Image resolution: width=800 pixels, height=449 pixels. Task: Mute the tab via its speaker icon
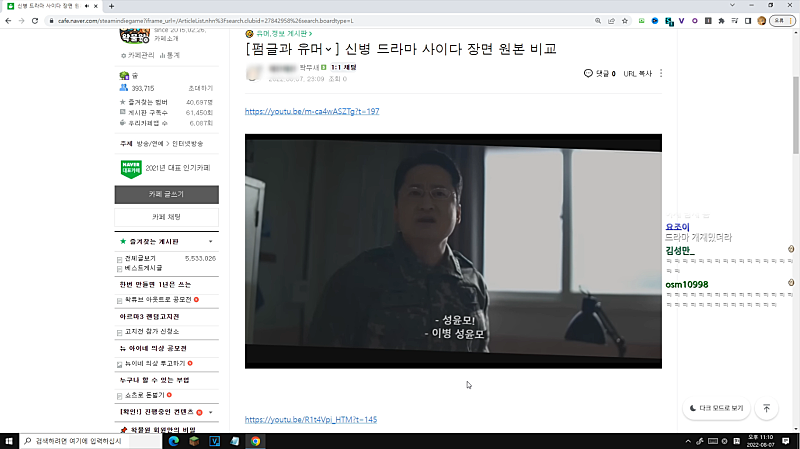pos(86,6)
